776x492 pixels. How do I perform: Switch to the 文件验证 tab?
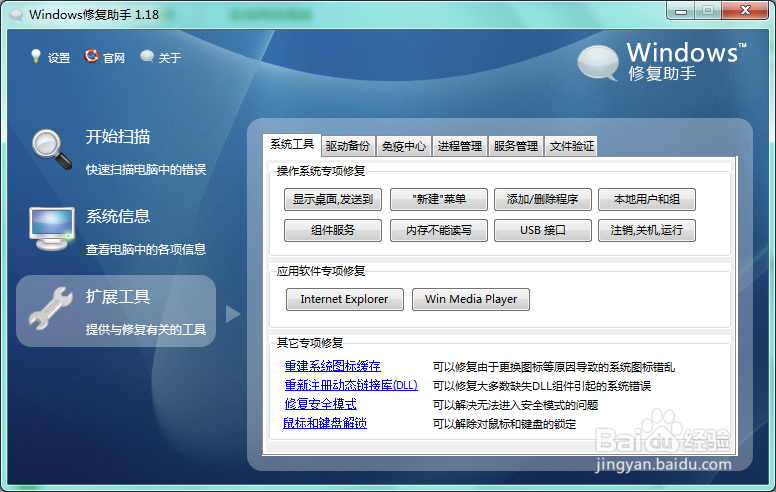572,146
